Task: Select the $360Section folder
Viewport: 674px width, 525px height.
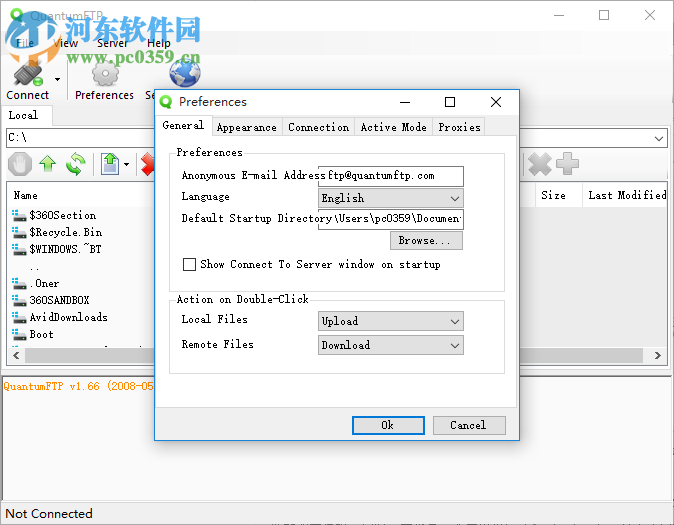Action: click(62, 215)
